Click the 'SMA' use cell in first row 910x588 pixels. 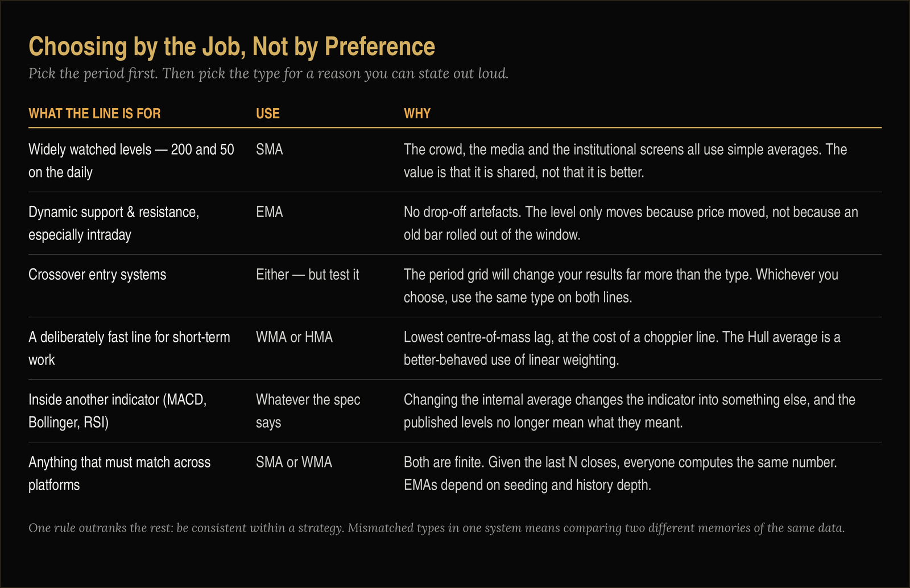[x=270, y=150]
